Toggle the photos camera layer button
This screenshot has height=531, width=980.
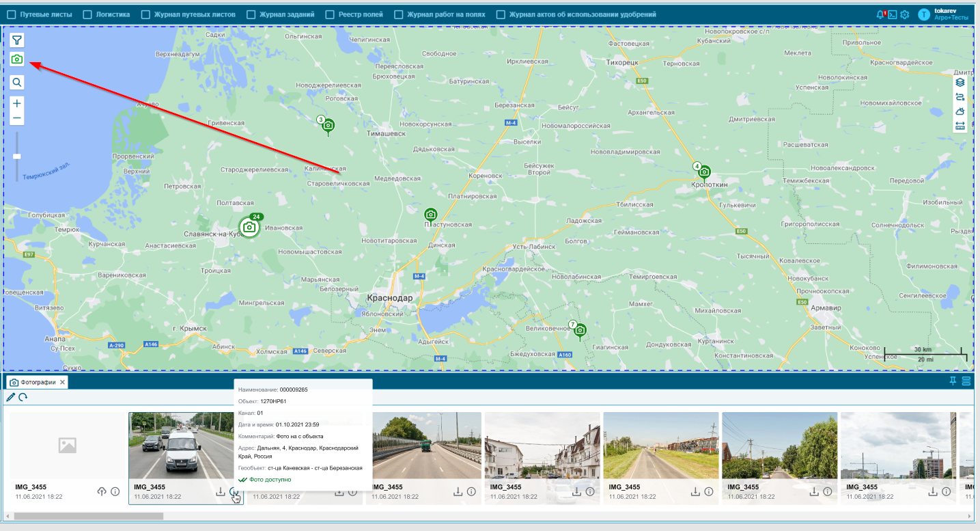[x=17, y=59]
